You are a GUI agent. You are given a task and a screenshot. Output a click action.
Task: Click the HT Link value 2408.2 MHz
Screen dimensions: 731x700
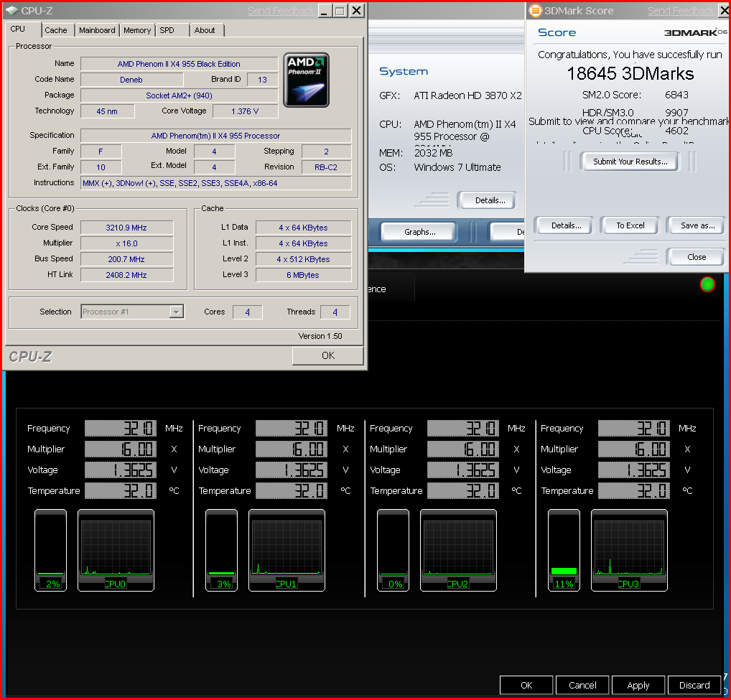[126, 275]
